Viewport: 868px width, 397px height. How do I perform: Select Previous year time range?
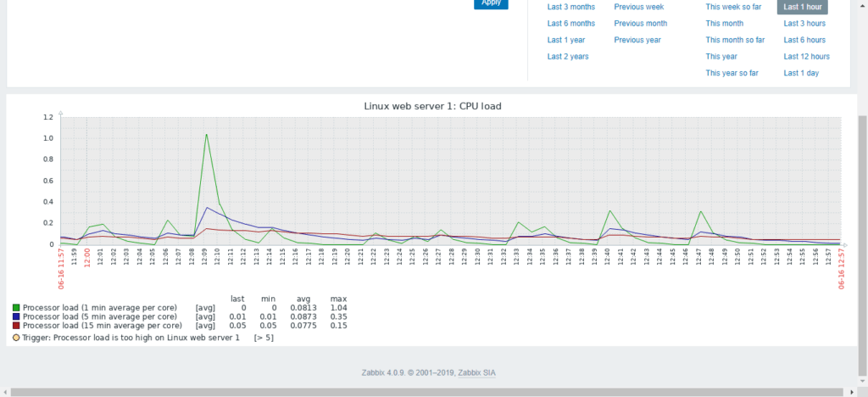pos(637,40)
